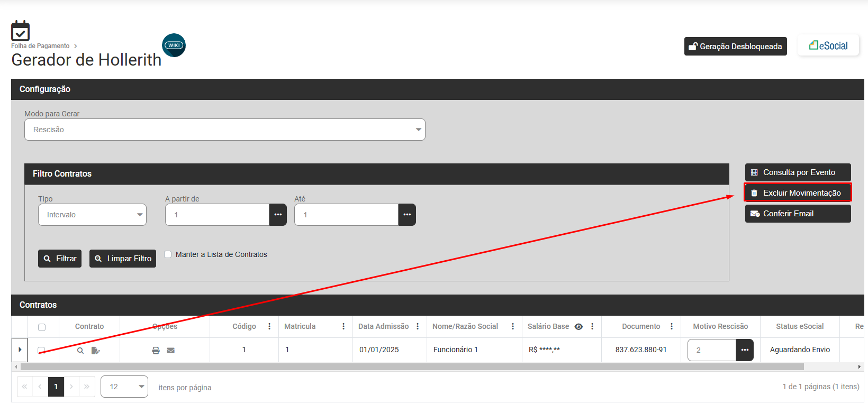Click Limpar Filtro button
This screenshot has height=404, width=868.
click(123, 259)
